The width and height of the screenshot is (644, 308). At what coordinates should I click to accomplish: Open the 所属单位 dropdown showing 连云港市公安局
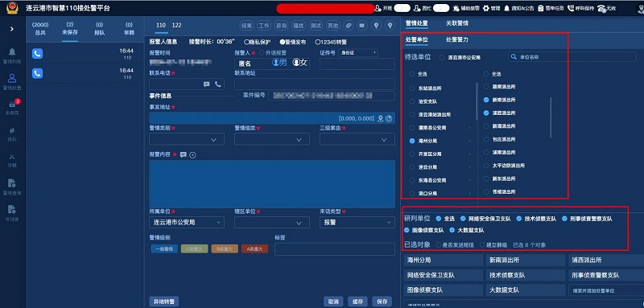tap(187, 222)
